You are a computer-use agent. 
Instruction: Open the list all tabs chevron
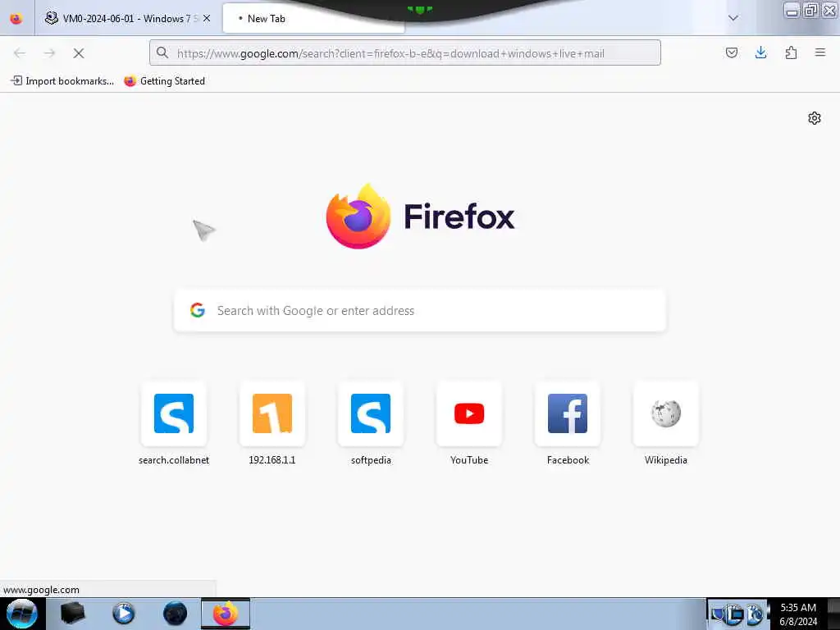click(x=733, y=18)
